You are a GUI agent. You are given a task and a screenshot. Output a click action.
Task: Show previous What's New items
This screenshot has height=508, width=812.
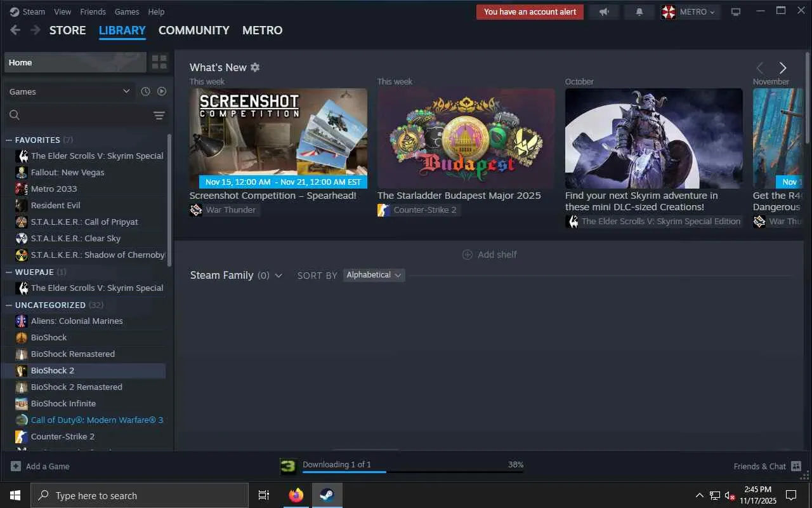click(x=760, y=68)
